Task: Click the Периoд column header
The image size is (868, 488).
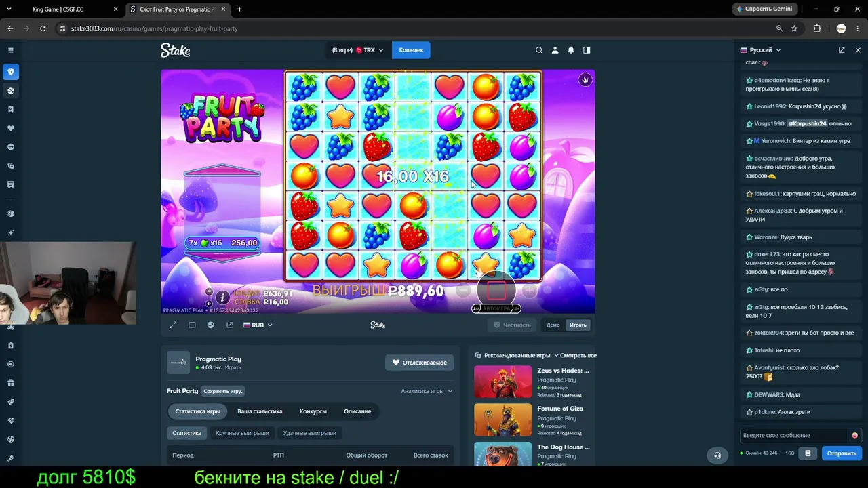Action: 183,455
